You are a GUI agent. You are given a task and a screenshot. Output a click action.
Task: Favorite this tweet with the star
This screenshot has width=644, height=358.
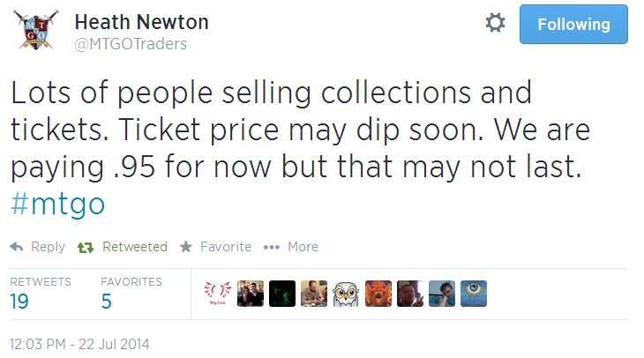pos(215,247)
